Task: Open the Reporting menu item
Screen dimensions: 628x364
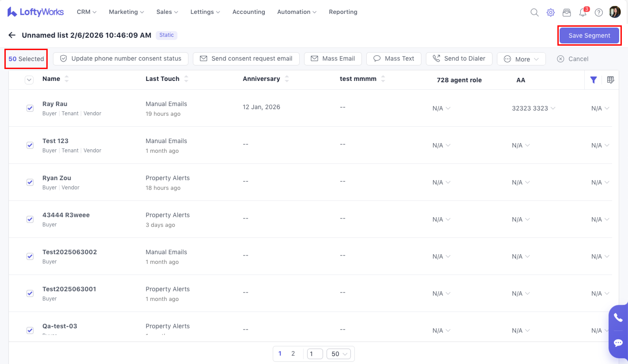Action: click(x=343, y=12)
